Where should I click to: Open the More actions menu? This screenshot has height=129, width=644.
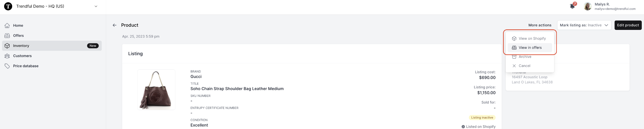(x=540, y=25)
